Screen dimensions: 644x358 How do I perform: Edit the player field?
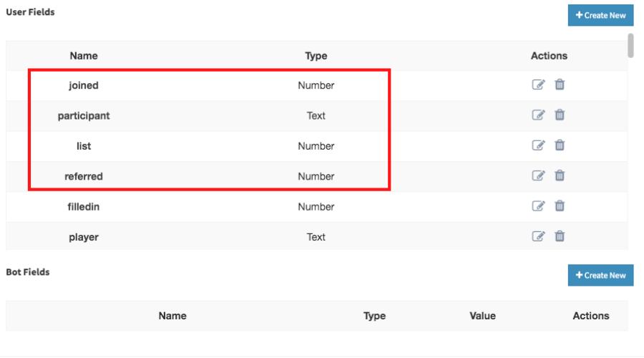538,237
